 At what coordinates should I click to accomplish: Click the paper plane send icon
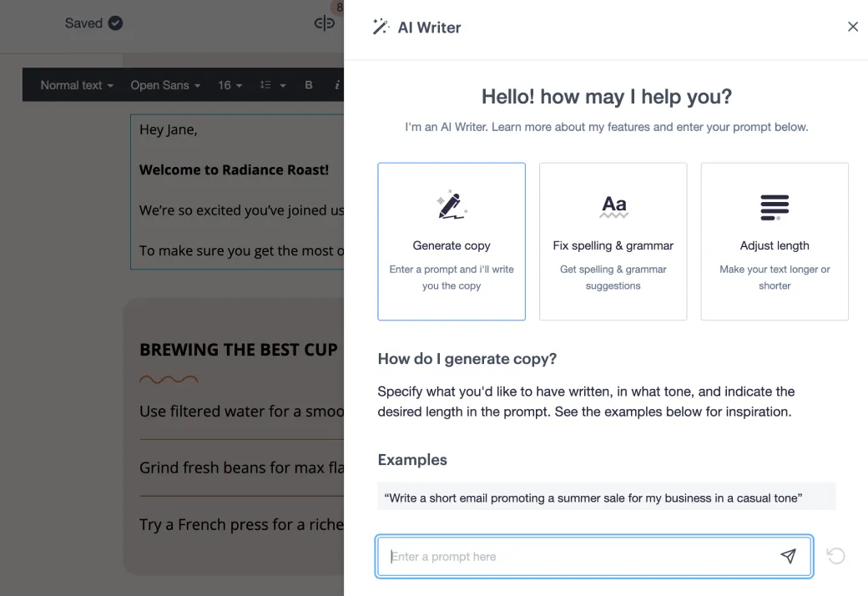[788, 556]
